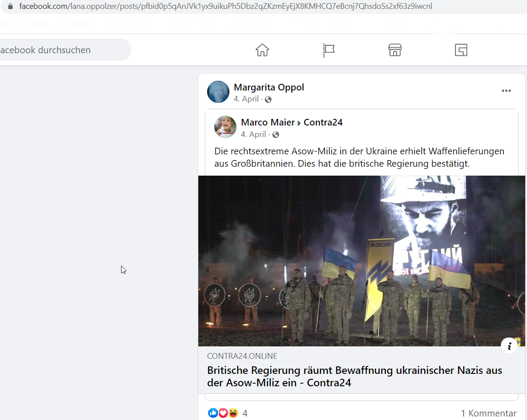The image size is (527, 420).
Task: Click the 4. April date on Marco Maier's post
Action: (x=253, y=134)
